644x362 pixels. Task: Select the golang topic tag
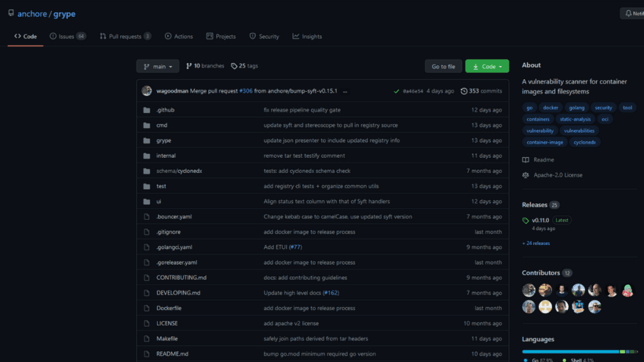pos(577,107)
